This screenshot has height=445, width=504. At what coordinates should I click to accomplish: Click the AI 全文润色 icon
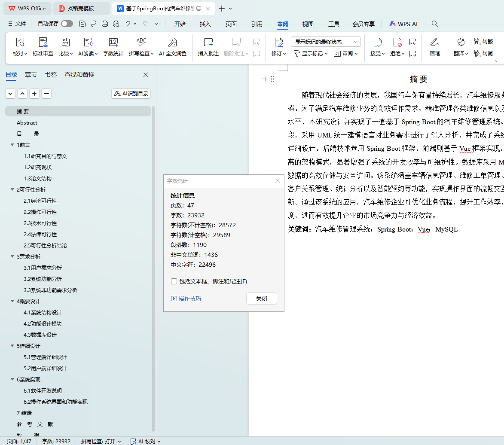click(172, 43)
